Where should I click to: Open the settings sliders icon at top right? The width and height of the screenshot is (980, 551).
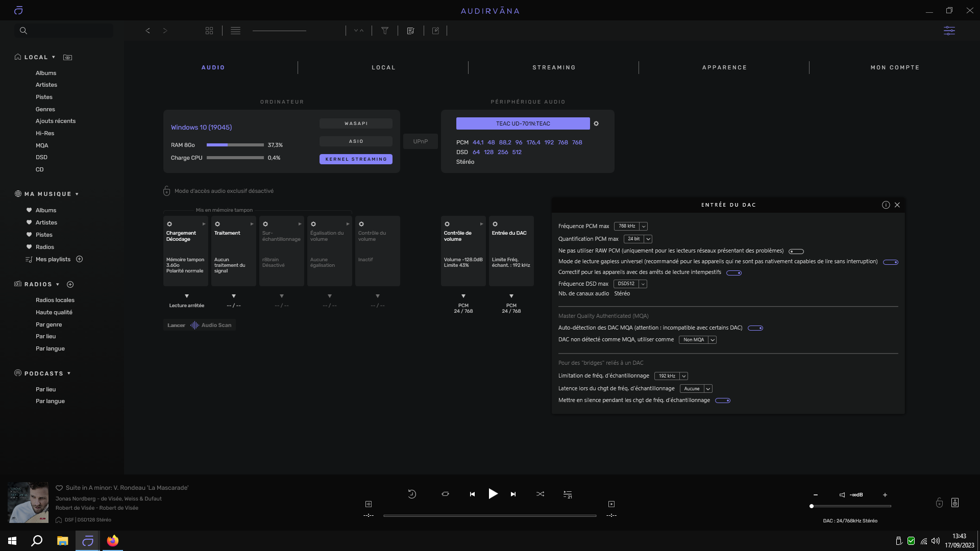tap(949, 31)
